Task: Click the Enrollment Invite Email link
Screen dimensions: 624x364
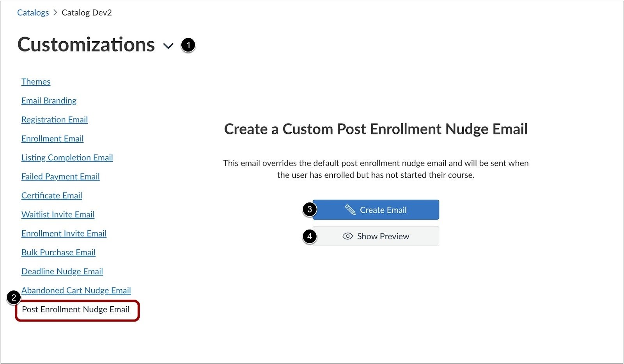Action: (64, 233)
